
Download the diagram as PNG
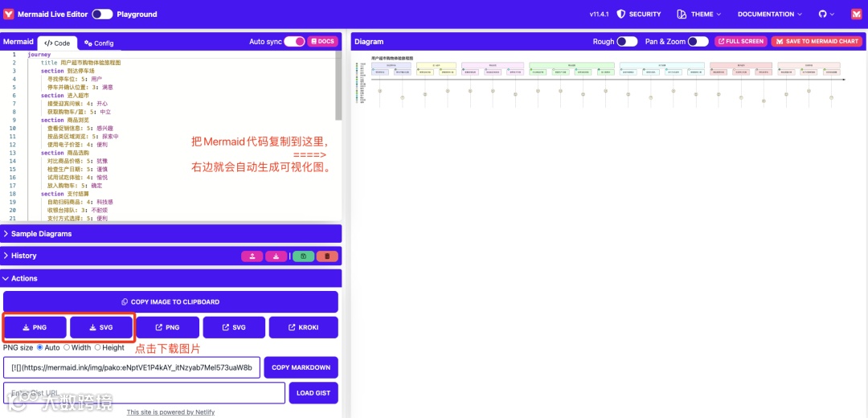pyautogui.click(x=35, y=327)
